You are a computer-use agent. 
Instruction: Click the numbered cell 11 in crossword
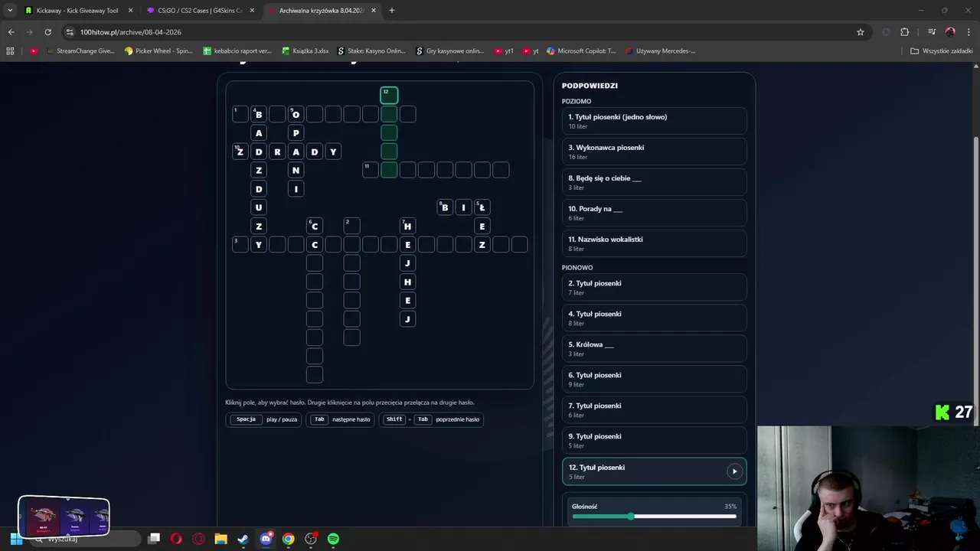click(x=371, y=170)
